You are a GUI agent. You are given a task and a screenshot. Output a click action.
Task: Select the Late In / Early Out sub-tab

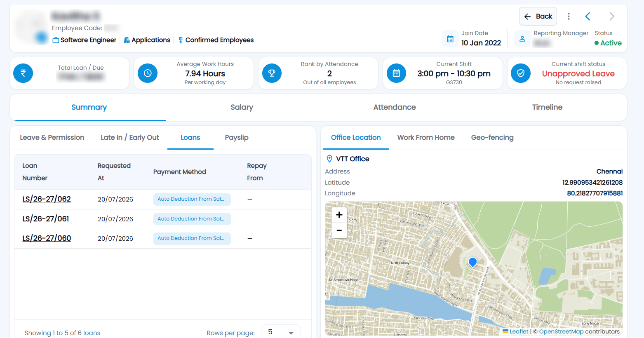tap(130, 138)
